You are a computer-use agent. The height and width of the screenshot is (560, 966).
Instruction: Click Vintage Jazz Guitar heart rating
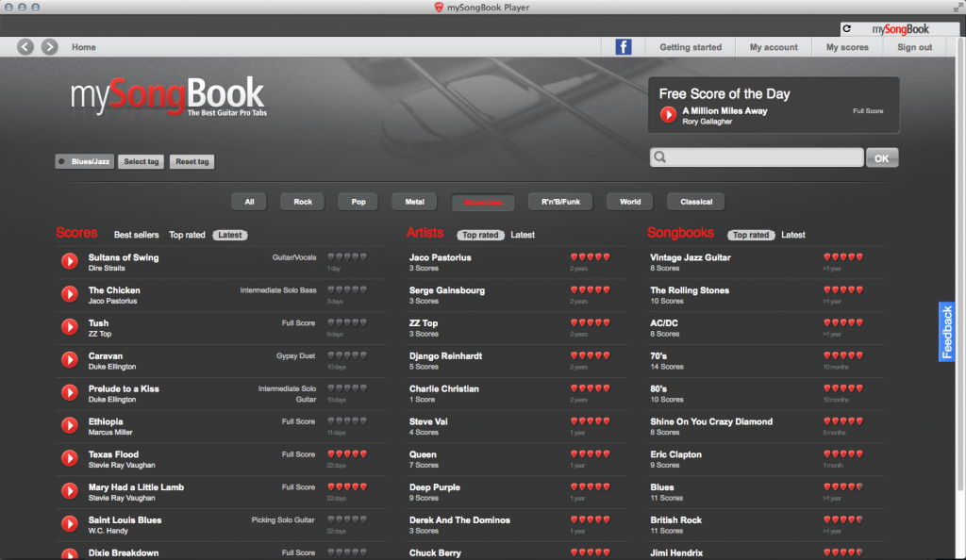tap(843, 257)
